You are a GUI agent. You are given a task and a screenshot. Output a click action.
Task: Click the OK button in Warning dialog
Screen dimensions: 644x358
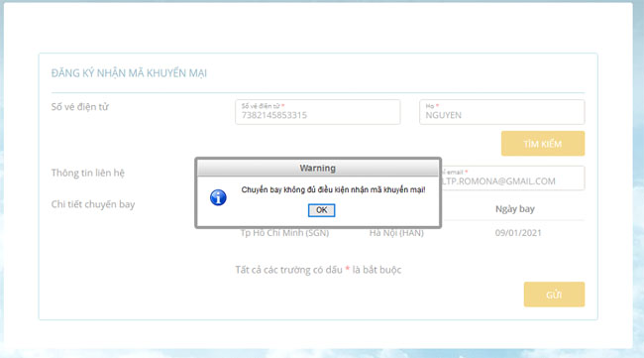click(x=321, y=210)
